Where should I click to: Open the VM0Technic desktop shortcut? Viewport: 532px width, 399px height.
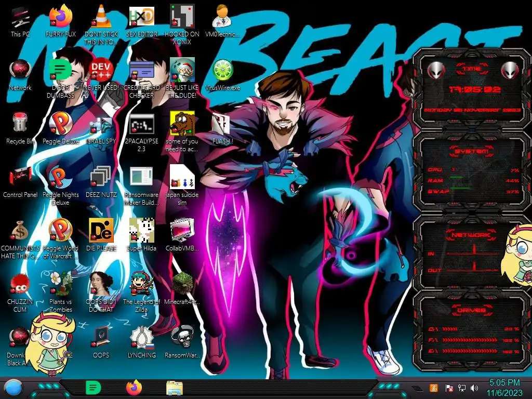[x=222, y=21]
